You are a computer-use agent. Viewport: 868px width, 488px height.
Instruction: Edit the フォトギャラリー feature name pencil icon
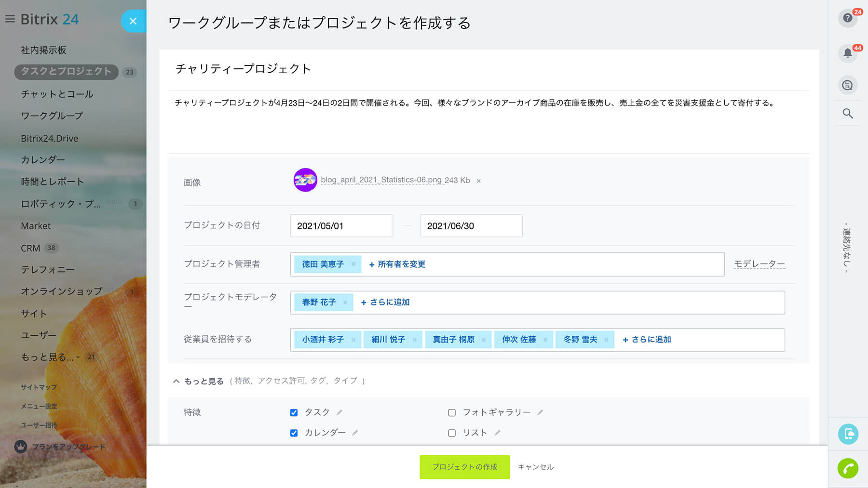(x=540, y=412)
